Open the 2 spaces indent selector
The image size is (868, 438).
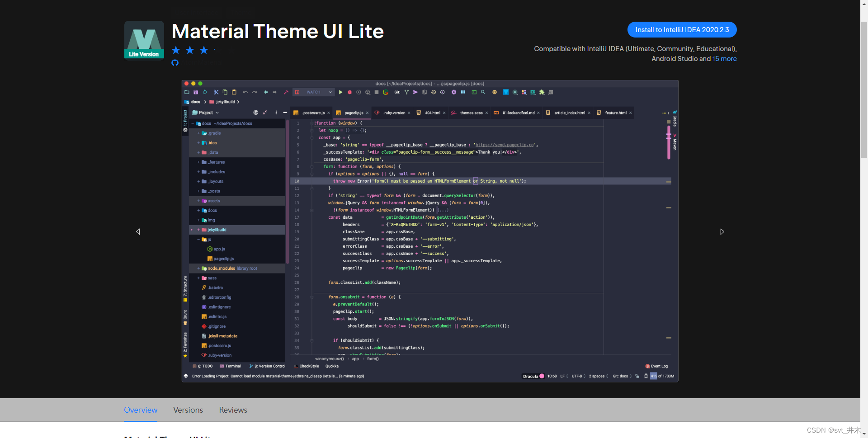pos(599,376)
